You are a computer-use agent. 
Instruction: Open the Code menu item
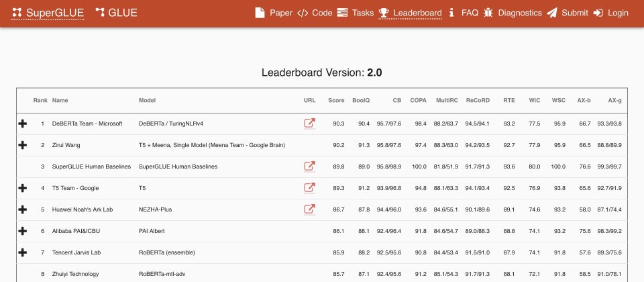[315, 13]
